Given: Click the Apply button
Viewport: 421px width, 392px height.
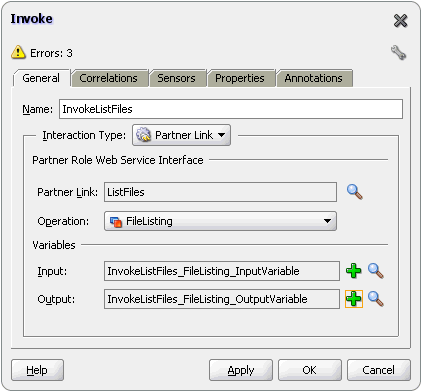Looking at the screenshot, I should [x=241, y=370].
